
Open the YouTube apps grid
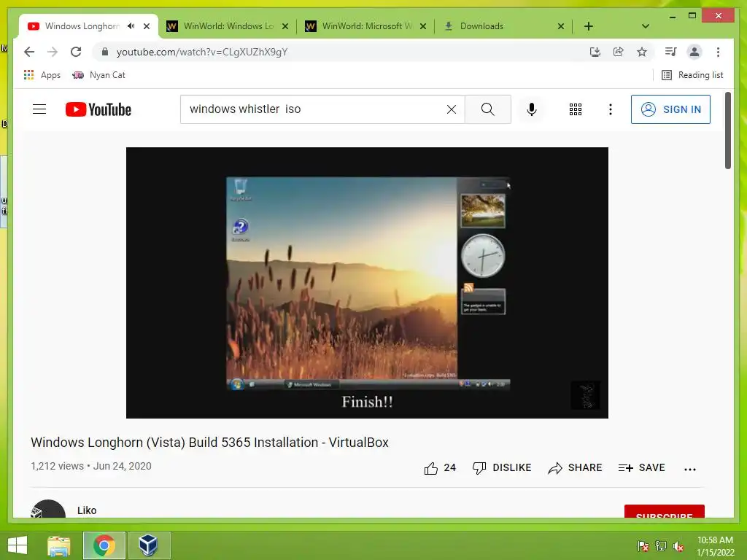coord(576,109)
